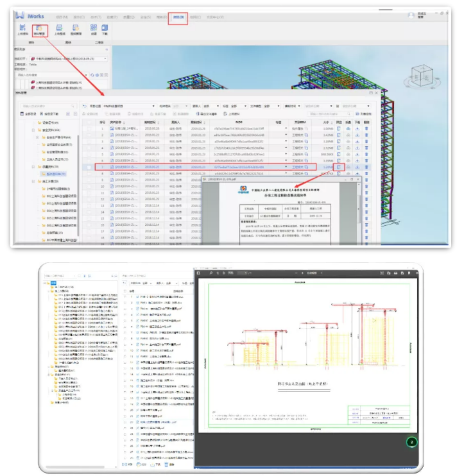
Task: Tick the checkbox of table row 4
Action: coord(89,148)
